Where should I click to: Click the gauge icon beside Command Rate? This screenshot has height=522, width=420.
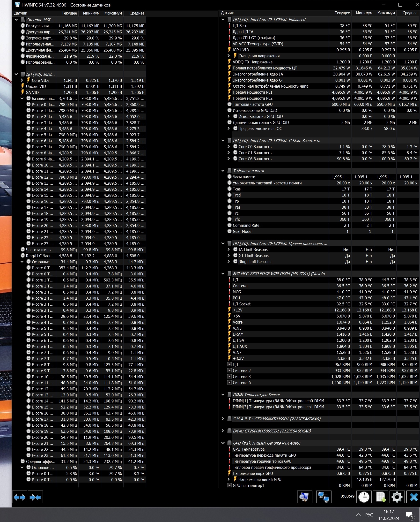click(229, 225)
